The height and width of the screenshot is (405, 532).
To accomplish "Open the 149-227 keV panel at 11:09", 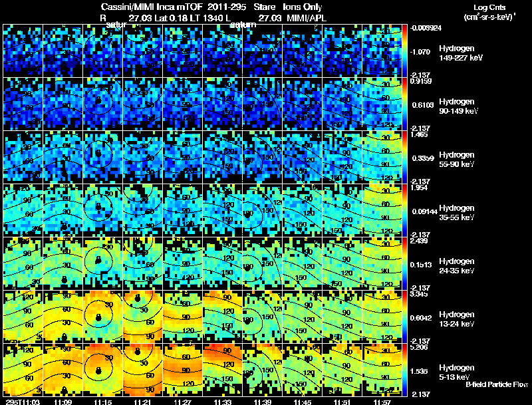I will (63, 51).
